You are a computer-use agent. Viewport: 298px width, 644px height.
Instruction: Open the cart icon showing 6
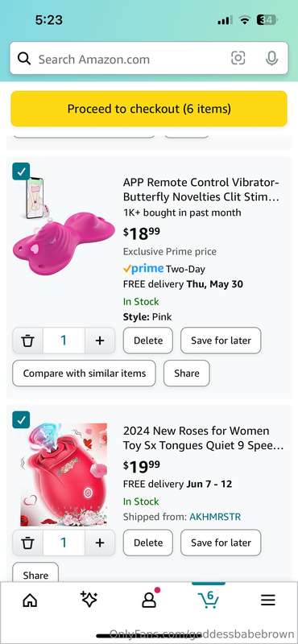[x=209, y=600]
